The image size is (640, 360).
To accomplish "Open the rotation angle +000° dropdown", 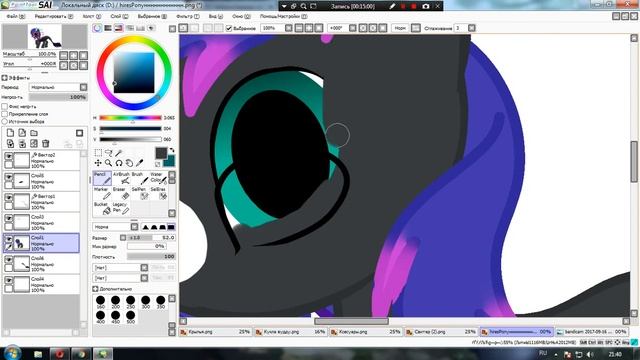I will pyautogui.click(x=353, y=28).
